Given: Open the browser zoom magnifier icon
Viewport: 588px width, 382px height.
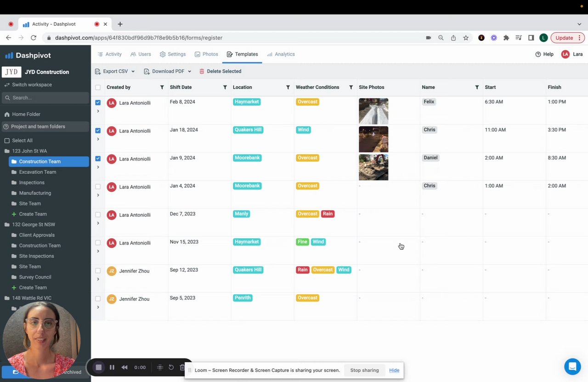Looking at the screenshot, I should point(441,38).
